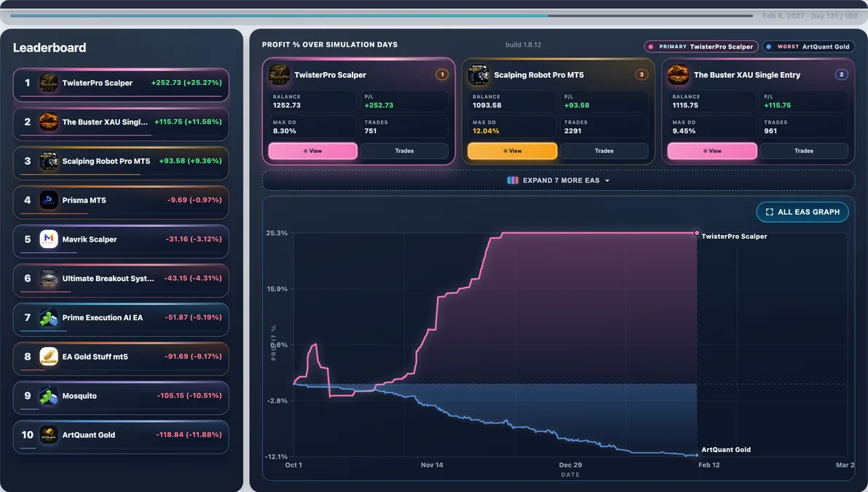
Task: Toggle View on TwisterPro Scalper card
Action: tap(313, 151)
